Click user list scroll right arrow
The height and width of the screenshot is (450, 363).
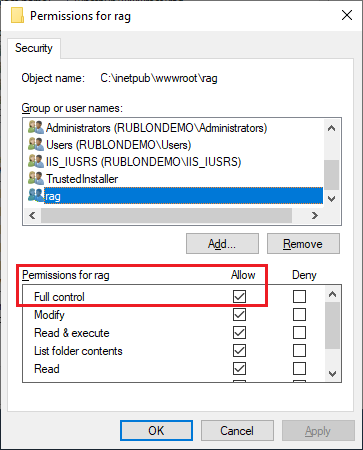[315, 215]
